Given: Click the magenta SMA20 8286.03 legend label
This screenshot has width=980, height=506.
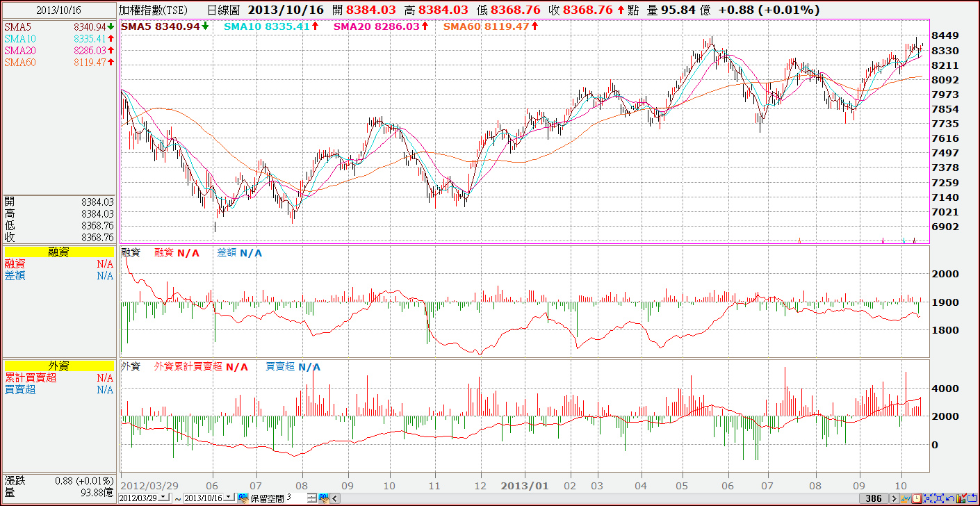Looking at the screenshot, I should point(381,26).
